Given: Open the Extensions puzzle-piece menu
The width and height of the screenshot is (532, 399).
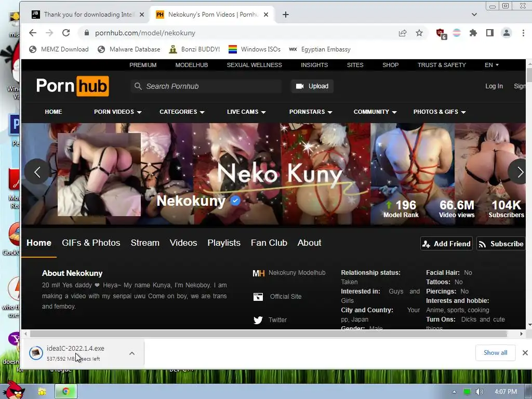Looking at the screenshot, I should tap(473, 33).
